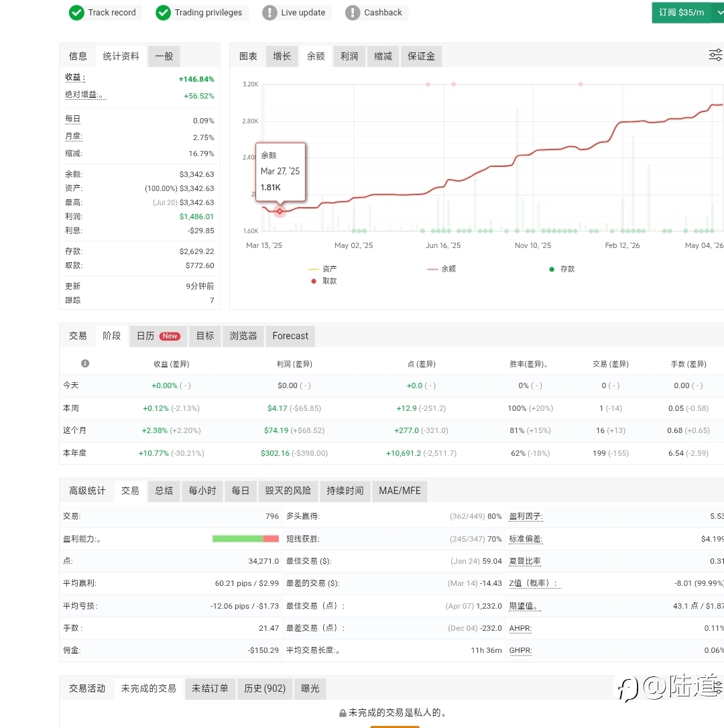This screenshot has width=724, height=728.
Task: Click the Trading privileges checkmark icon
Action: click(x=163, y=13)
